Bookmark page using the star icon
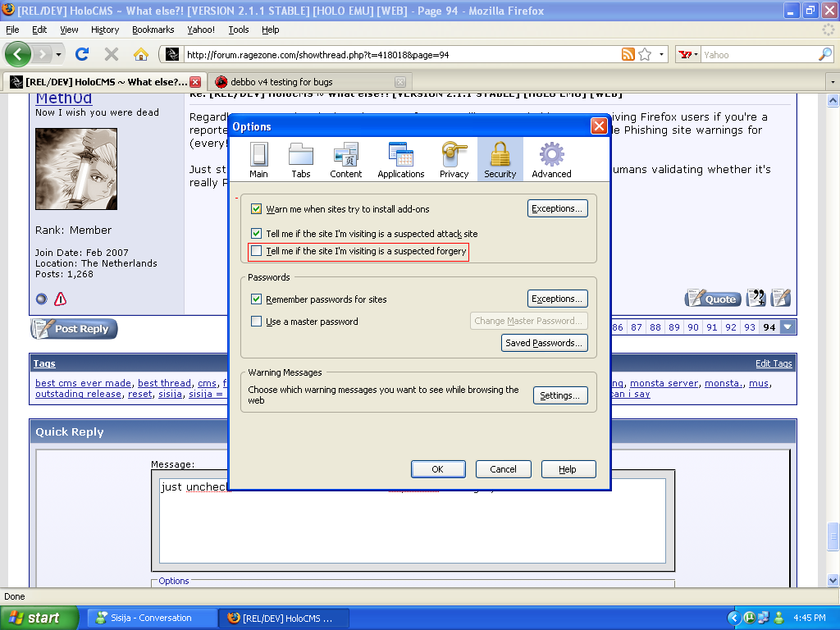 click(x=645, y=55)
